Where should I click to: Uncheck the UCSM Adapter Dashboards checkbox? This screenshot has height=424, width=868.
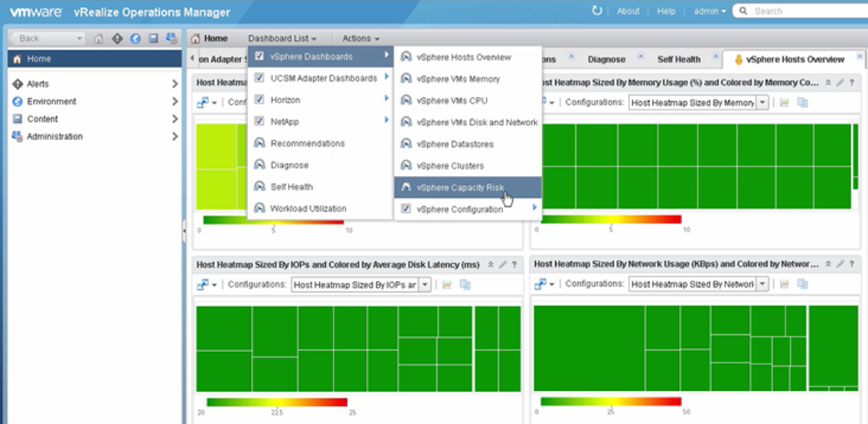coord(259,78)
